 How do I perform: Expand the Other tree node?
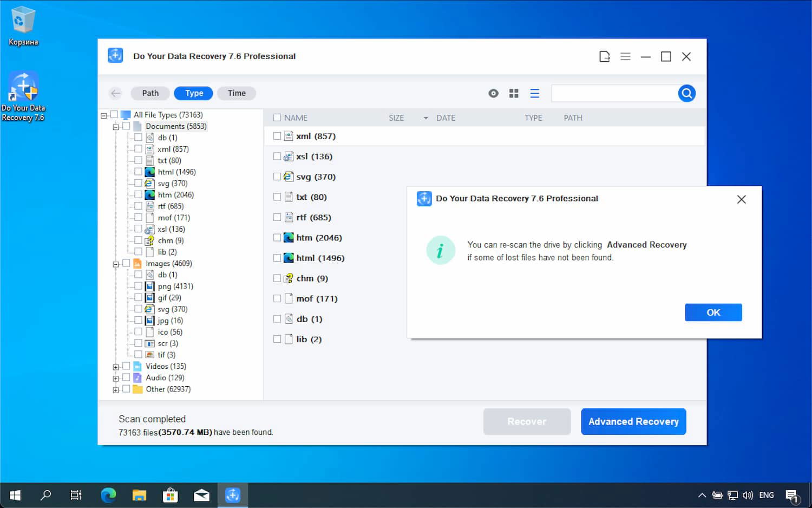pyautogui.click(x=115, y=390)
